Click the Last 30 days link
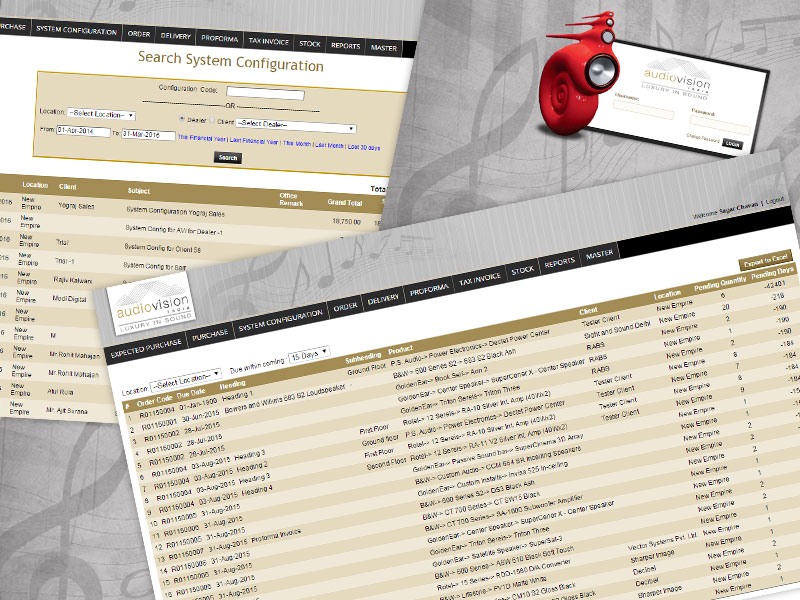The image size is (800, 600). (x=364, y=147)
